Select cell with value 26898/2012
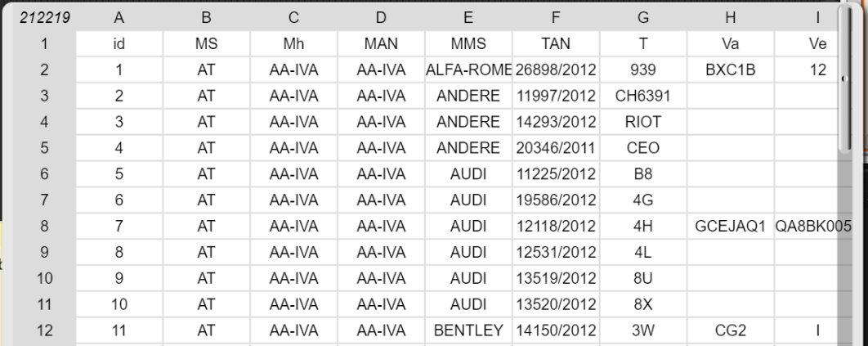The image size is (868, 346). (555, 70)
